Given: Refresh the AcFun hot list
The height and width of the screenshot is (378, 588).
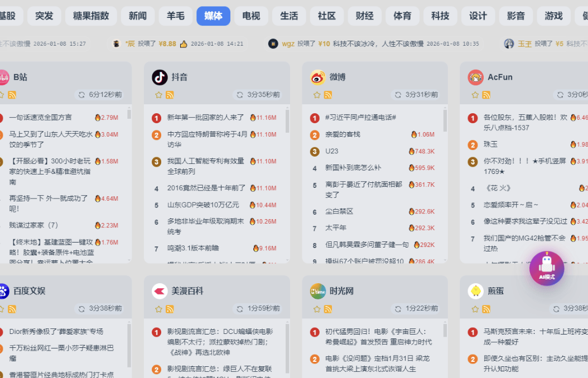Looking at the screenshot, I should click(560, 95).
